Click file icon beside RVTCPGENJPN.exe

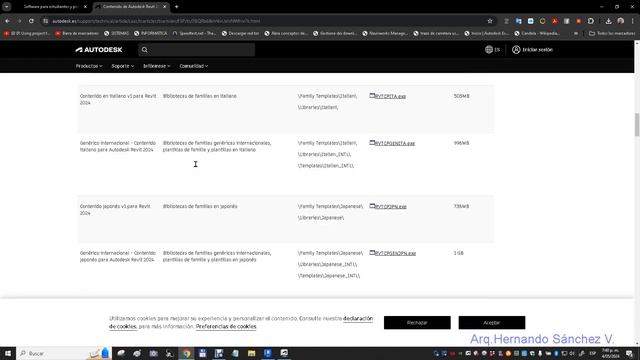tap(372, 252)
